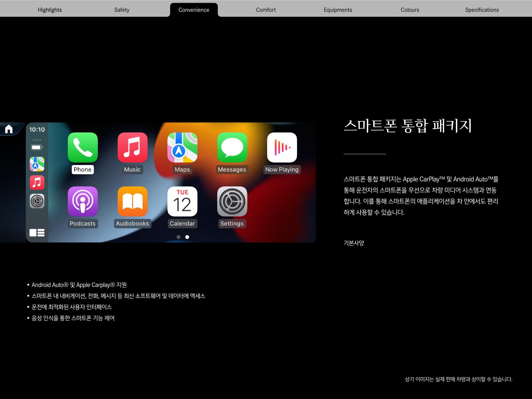Go to the Comfort tab
This screenshot has height=399, width=532.
tap(266, 10)
